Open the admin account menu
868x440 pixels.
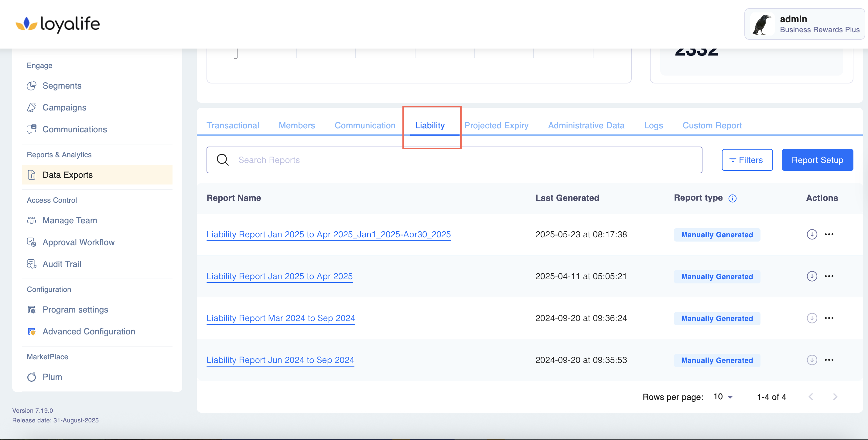(805, 24)
